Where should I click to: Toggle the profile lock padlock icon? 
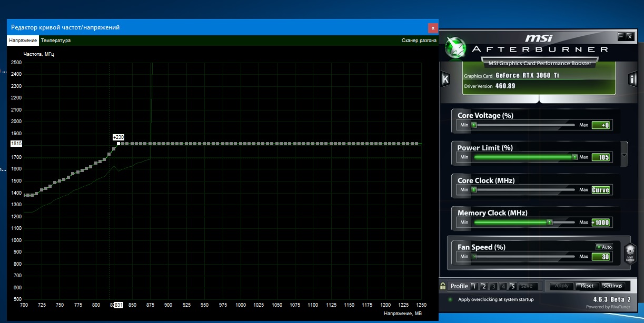coord(443,286)
